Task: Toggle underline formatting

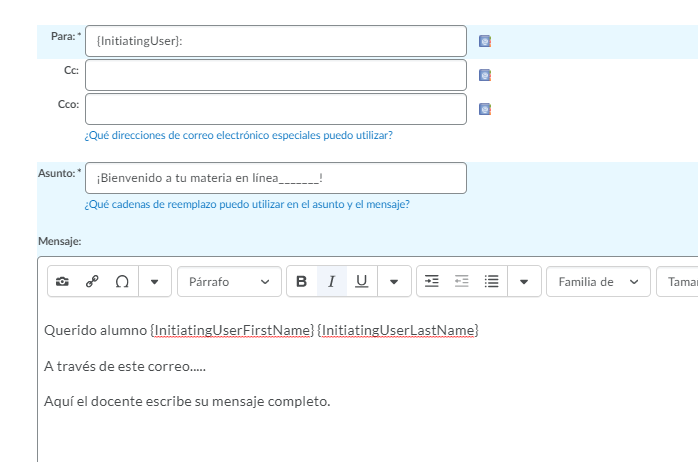Action: pos(361,282)
